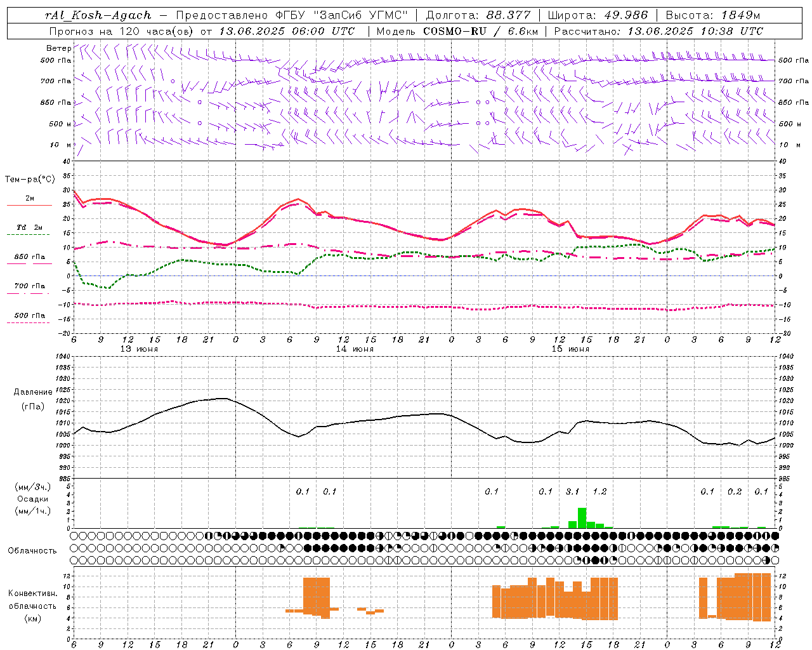Click the 14 июня date label
This screenshot has height=650, width=812.
pyautogui.click(x=355, y=349)
